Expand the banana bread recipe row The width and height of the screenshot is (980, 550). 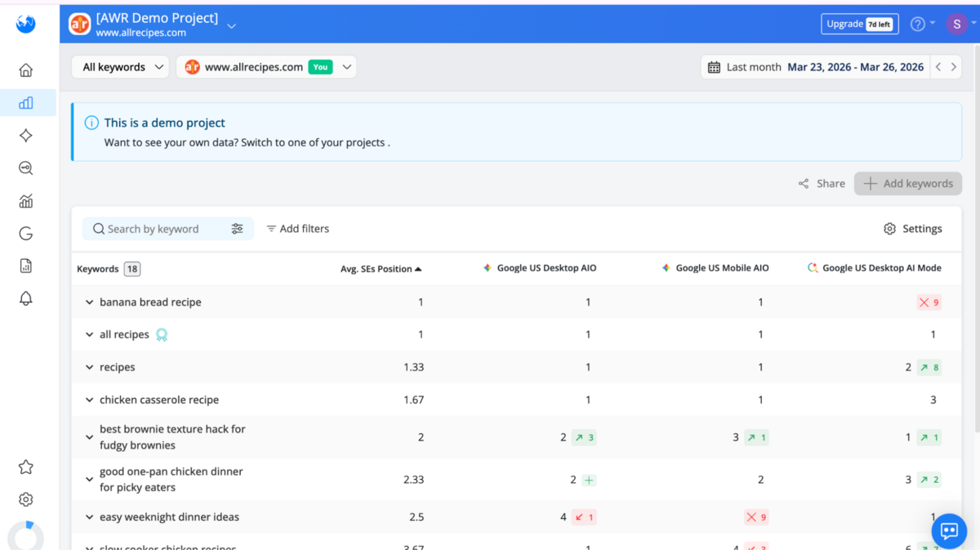tap(89, 302)
